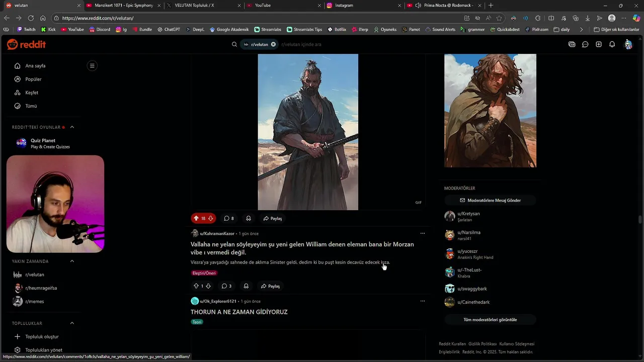
Task: Click Tüm moderatörleri görüntüle button
Action: 490,320
